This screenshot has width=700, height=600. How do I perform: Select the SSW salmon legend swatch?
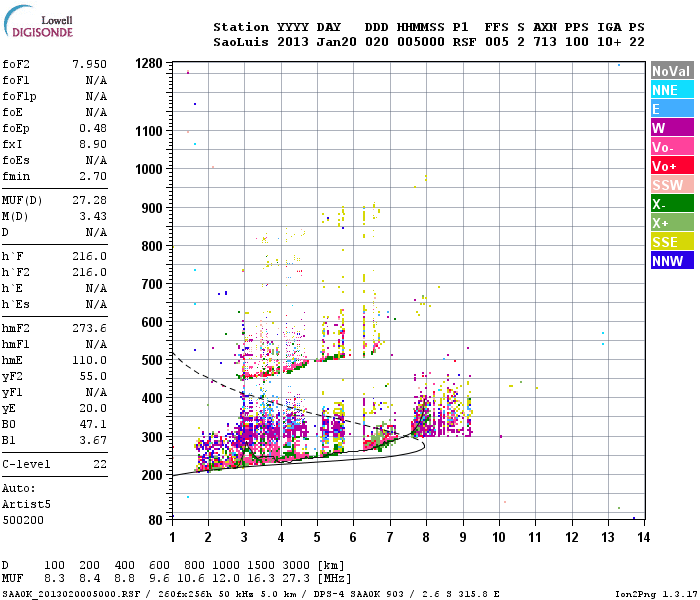672,184
